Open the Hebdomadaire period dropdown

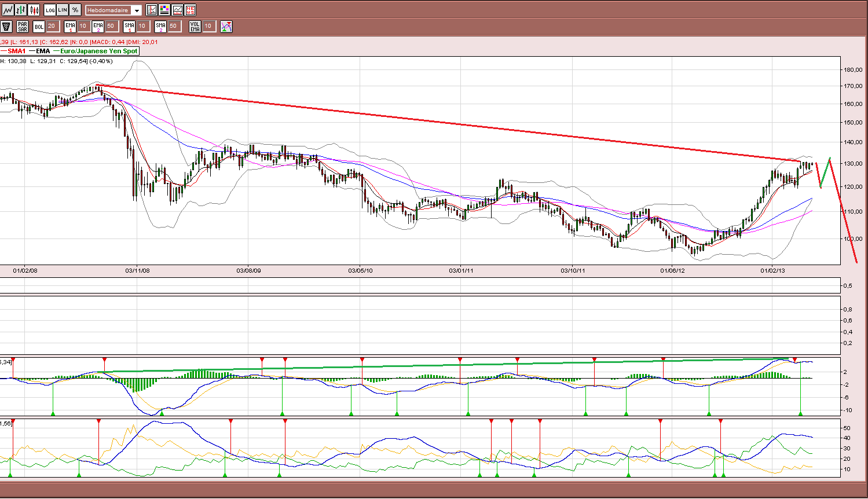click(x=113, y=10)
